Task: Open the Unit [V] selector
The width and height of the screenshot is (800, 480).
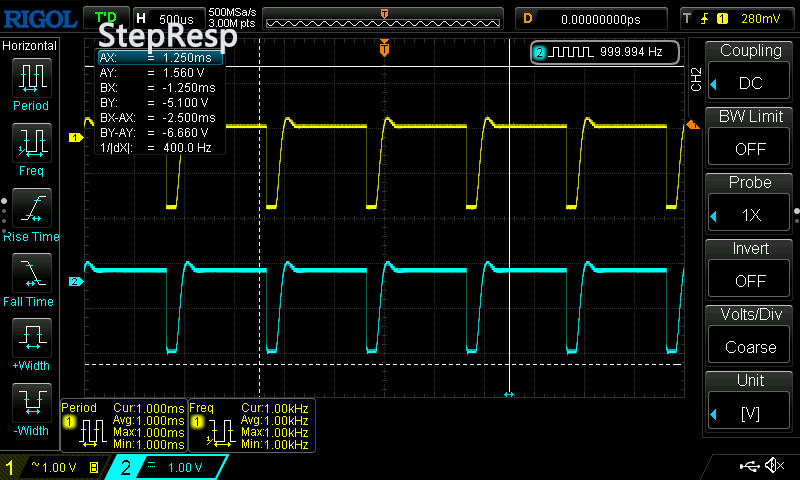Action: pyautogui.click(x=750, y=400)
